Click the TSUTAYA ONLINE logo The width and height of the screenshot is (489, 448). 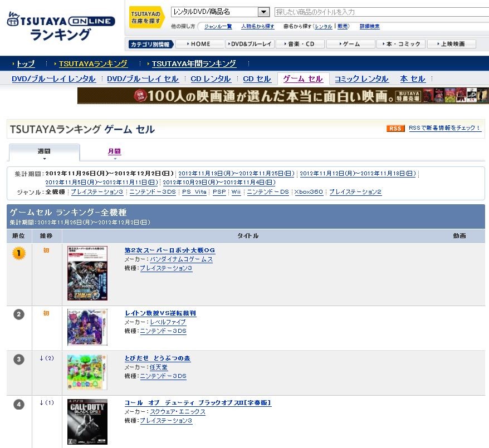tap(61, 27)
